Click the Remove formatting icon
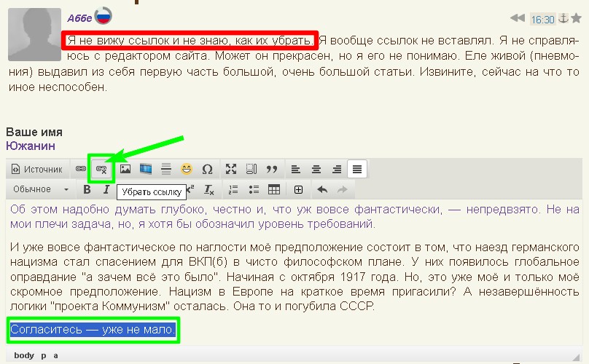Screen dimensions: 589x364 tap(209, 189)
